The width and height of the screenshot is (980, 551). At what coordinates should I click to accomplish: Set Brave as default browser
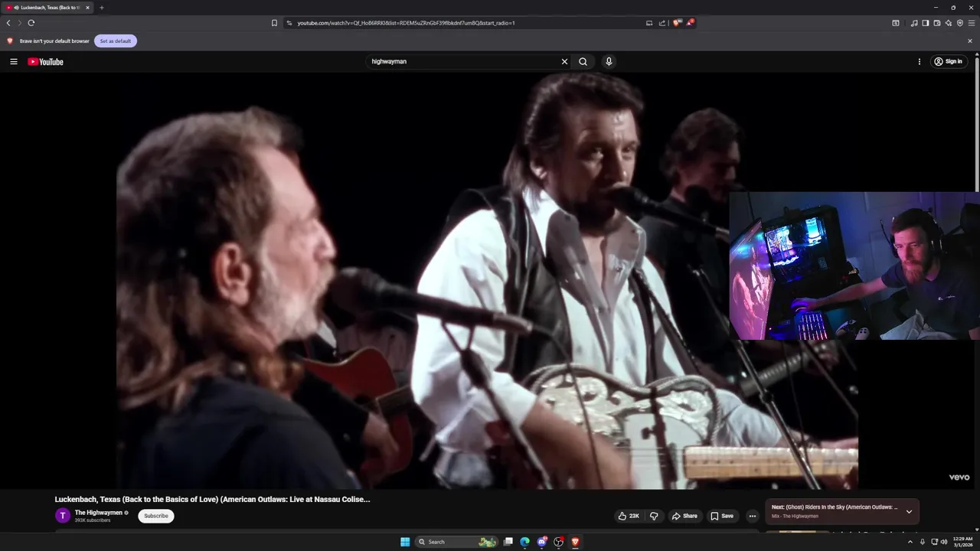click(x=116, y=41)
